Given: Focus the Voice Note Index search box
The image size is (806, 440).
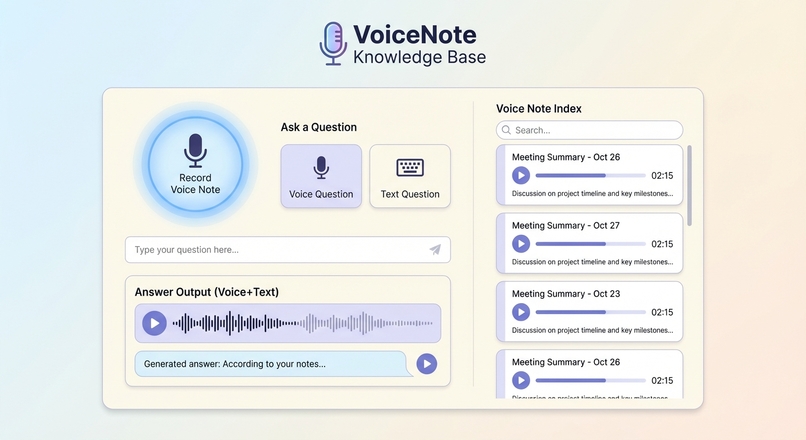Looking at the screenshot, I should click(590, 130).
